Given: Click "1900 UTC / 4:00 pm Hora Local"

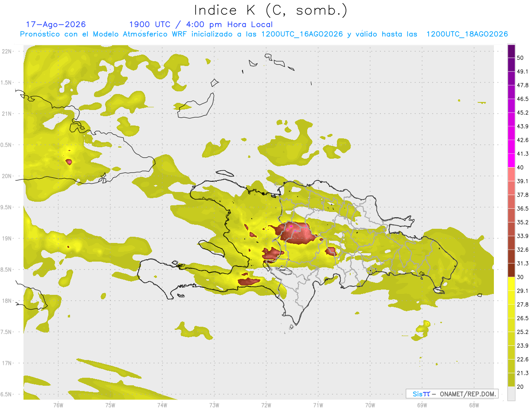Looking at the screenshot, I should click(x=201, y=24).
